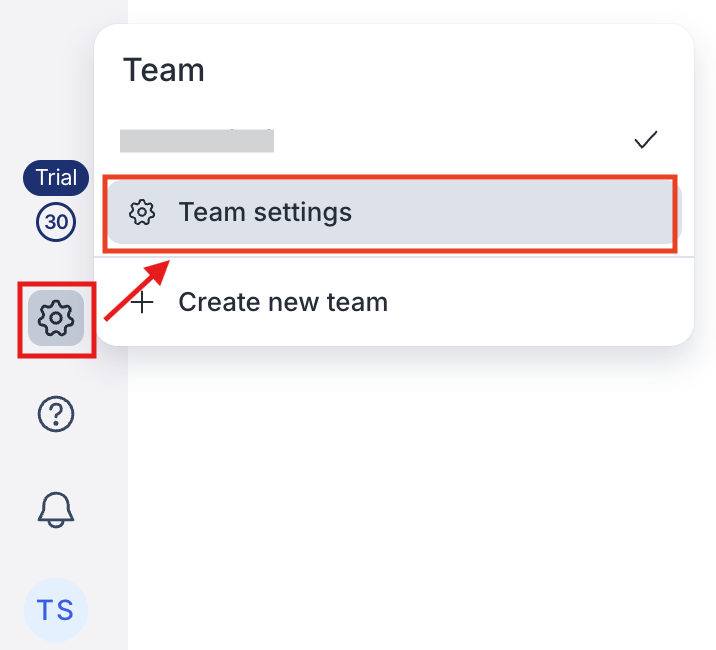
Task: Click the Trial badge
Action: click(x=56, y=178)
